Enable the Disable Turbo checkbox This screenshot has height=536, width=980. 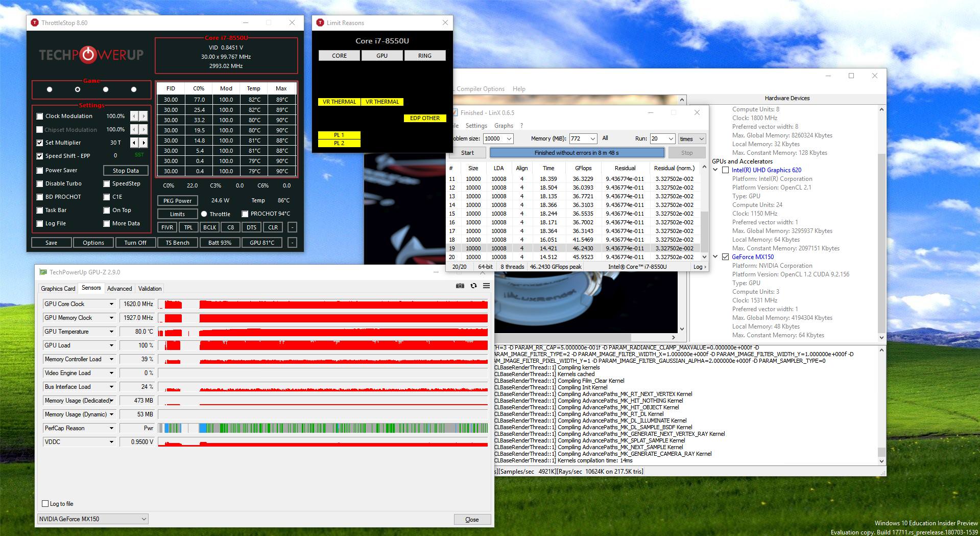(40, 184)
